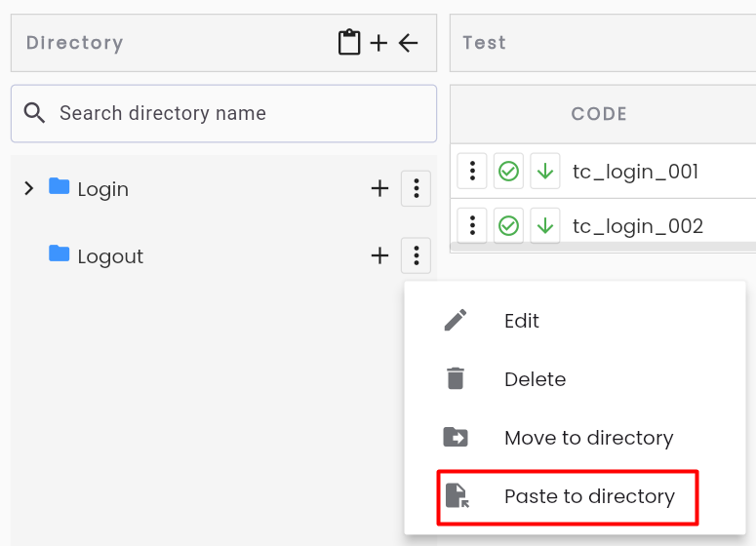Screen dimensions: 756x546
Task: Toggle green check status of tc_login_002
Action: coord(508,225)
